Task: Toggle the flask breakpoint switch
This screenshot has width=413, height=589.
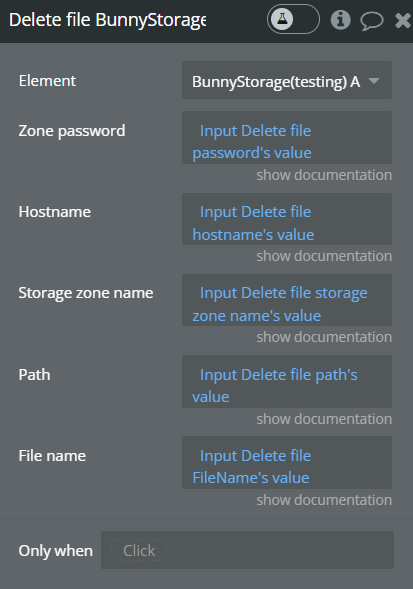Action: click(293, 19)
